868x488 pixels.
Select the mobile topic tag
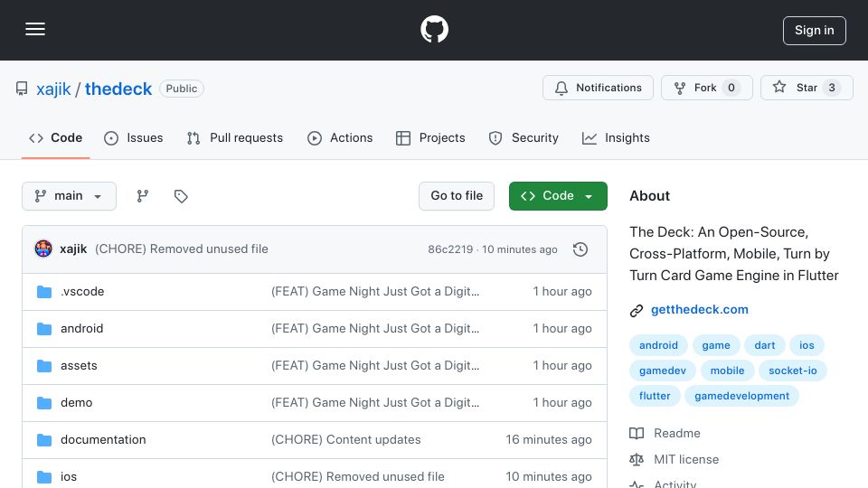(x=727, y=371)
